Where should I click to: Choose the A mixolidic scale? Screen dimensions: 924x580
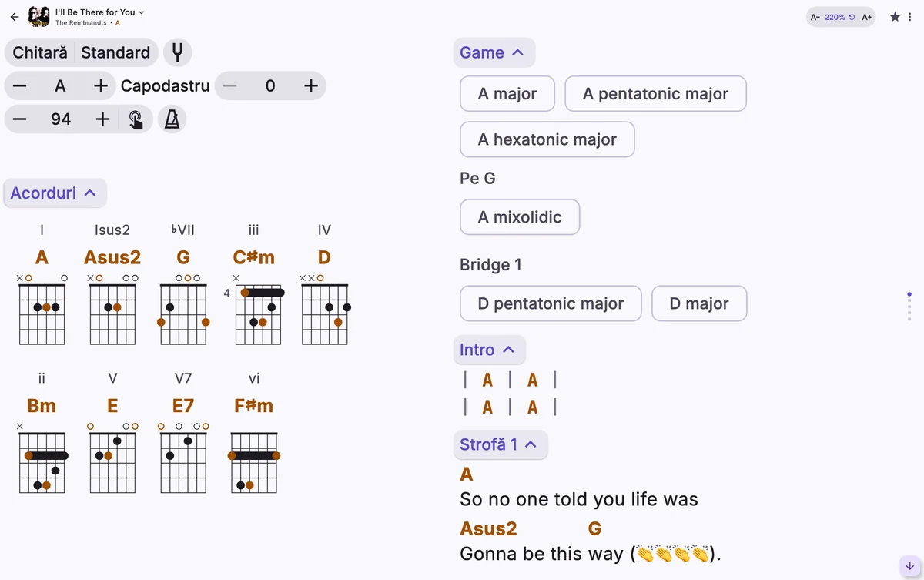(520, 217)
